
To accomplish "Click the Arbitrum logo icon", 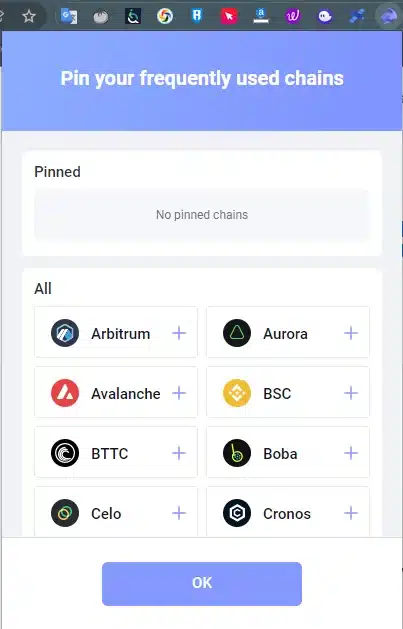I will [x=65, y=333].
